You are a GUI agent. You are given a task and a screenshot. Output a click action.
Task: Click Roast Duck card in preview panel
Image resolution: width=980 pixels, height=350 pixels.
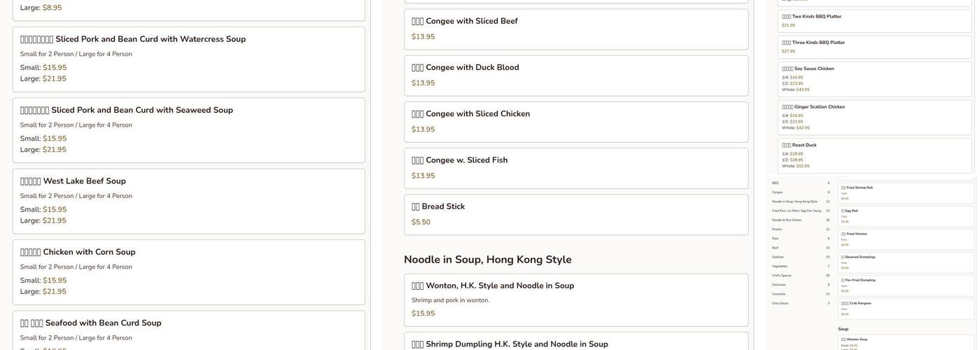(874, 155)
